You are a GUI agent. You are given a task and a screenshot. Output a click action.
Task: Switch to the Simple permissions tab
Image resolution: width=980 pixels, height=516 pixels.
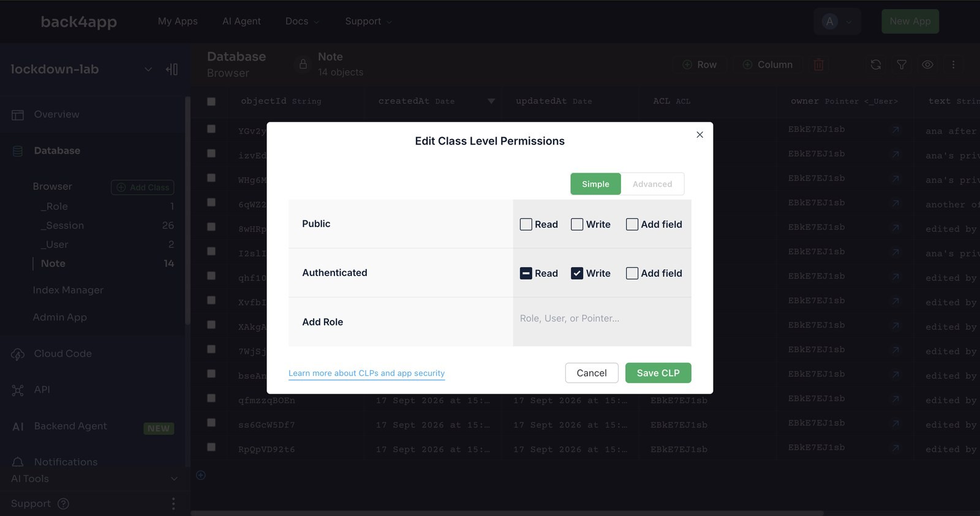tap(595, 184)
